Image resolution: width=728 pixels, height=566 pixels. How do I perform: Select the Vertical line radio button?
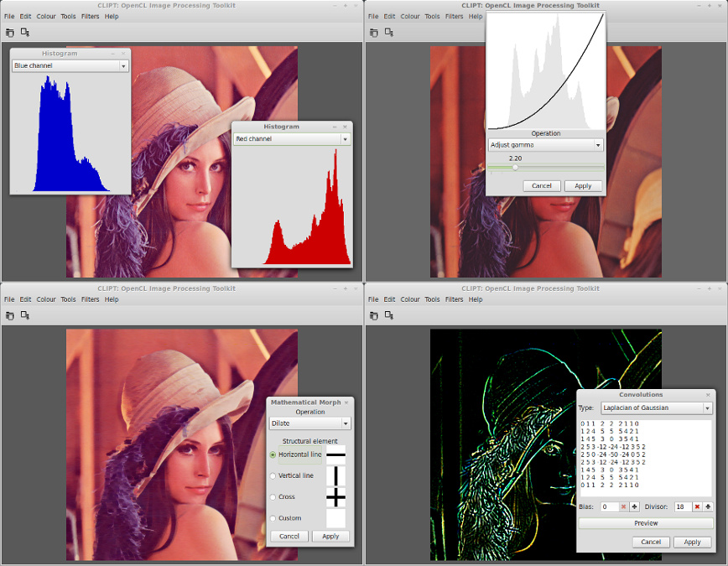tap(273, 476)
